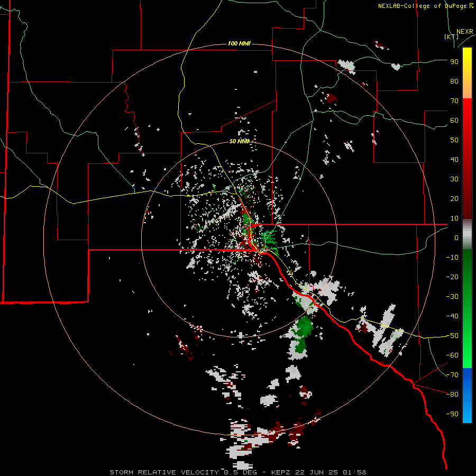This screenshot has height=476, width=476.
Task: Click the NEXLAB-College of DuPage credit text
Action: tap(422, 6)
